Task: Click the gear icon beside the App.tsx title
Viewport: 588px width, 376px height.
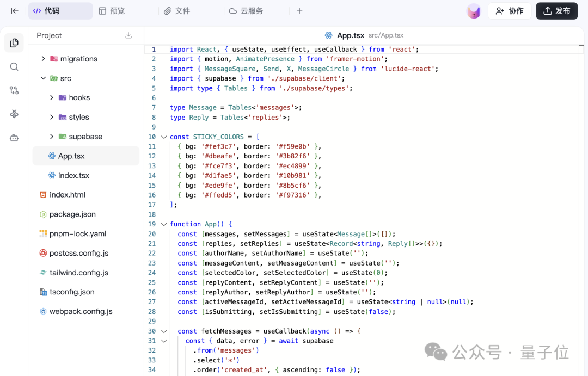Action: tap(328, 35)
